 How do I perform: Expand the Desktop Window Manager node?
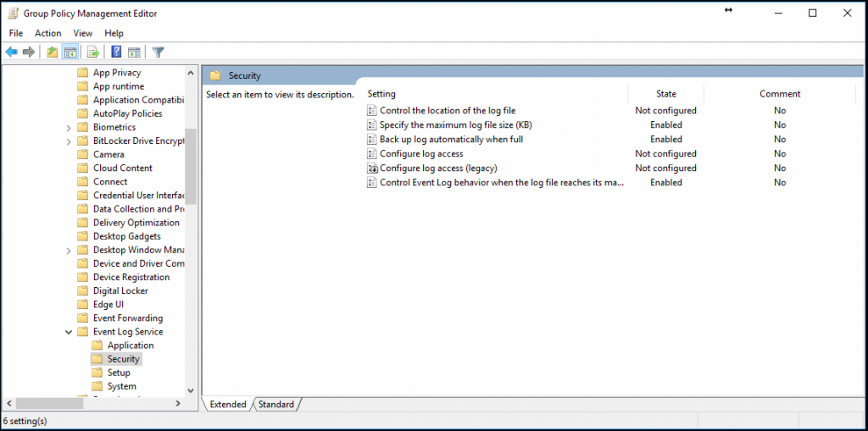click(69, 250)
